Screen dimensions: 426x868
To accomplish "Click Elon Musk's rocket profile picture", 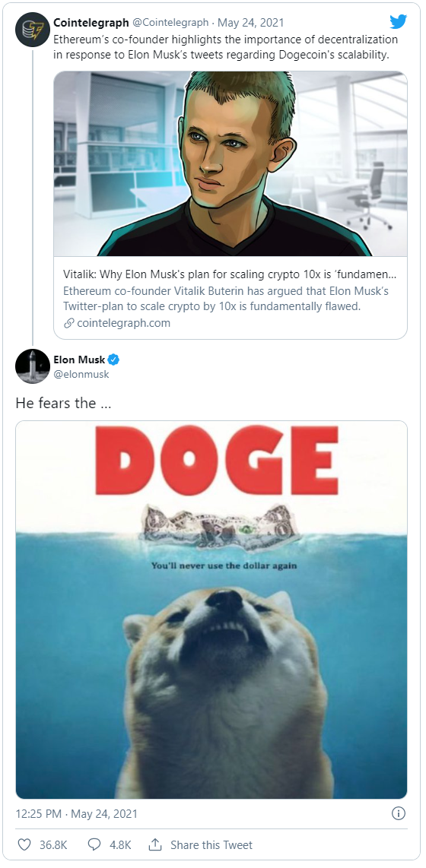I will click(33, 366).
